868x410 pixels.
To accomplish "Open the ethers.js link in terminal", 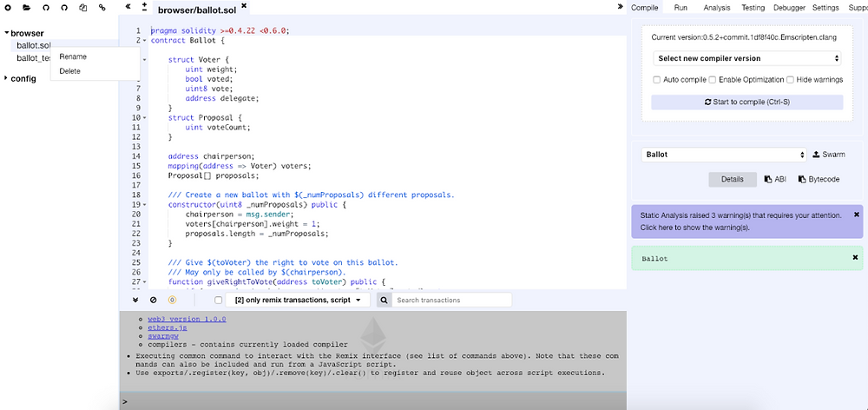I will (x=168, y=327).
